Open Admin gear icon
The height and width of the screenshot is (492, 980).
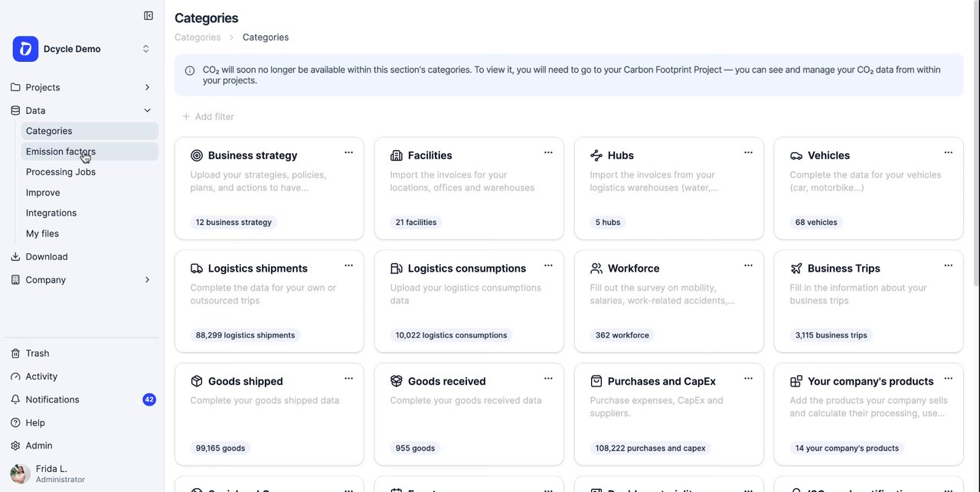point(15,445)
